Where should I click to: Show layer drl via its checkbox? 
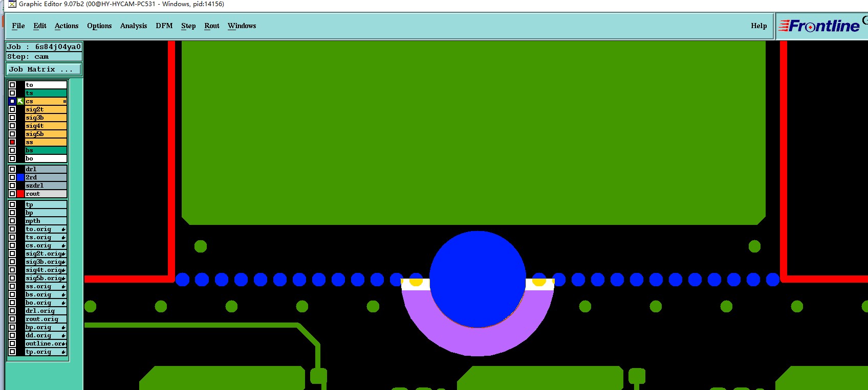click(x=12, y=169)
